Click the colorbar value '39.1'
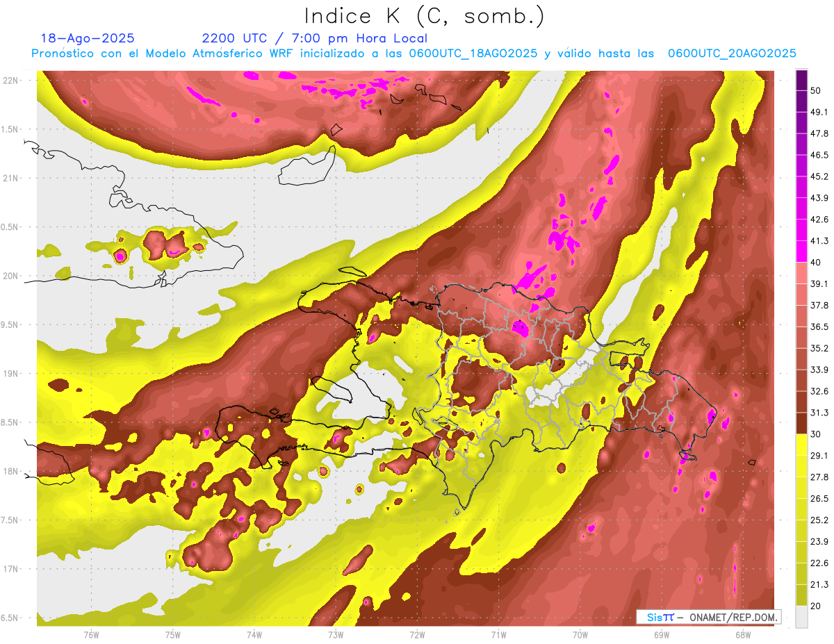834x644 pixels. [x=819, y=283]
